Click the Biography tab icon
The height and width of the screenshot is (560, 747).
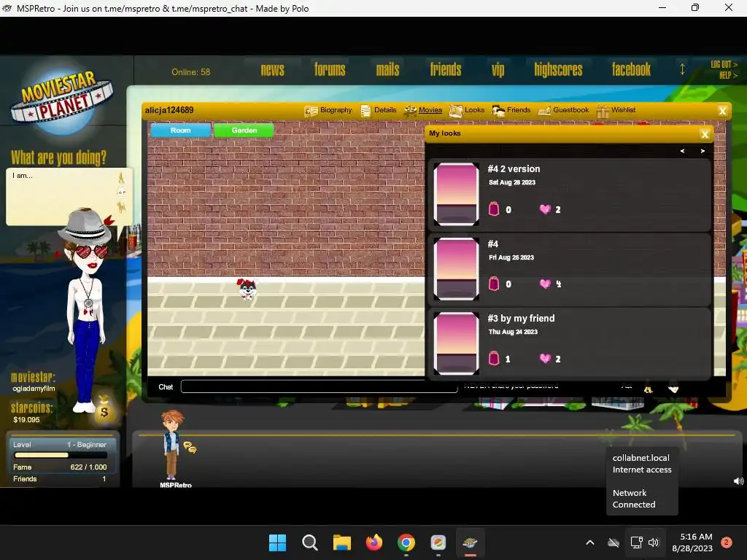(x=311, y=112)
